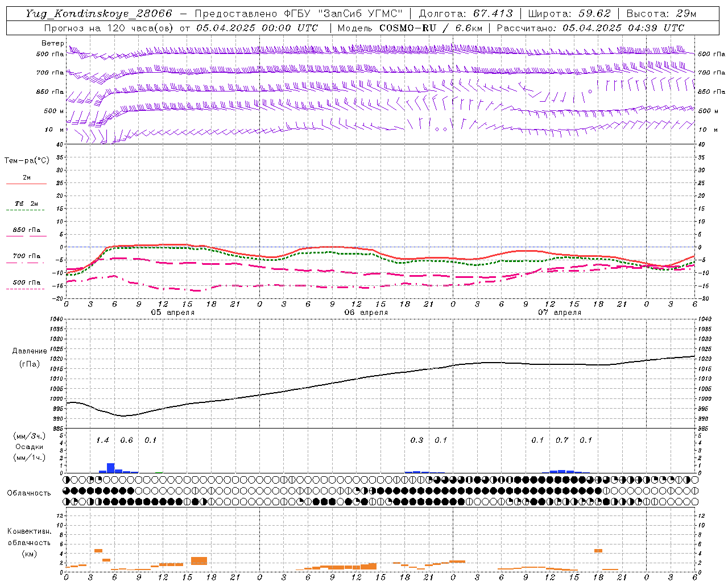This screenshot has height=582, width=728.
Task: Select the (мм/1ч.) units label
Action: pos(30,458)
